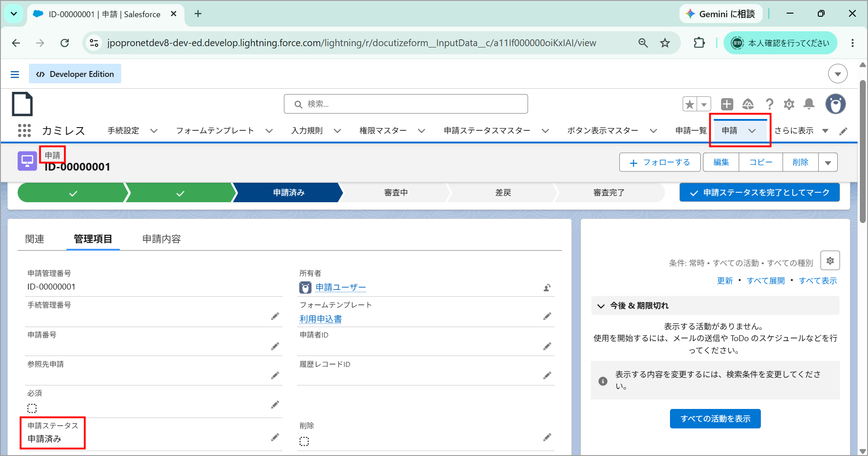
Task: Open さらに表示 more tabs dropdown
Action: click(x=801, y=131)
